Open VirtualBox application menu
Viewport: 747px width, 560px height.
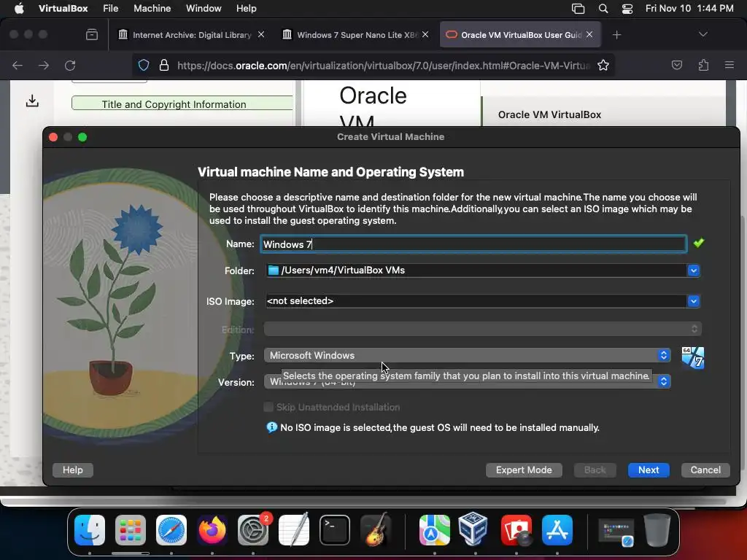coord(63,9)
